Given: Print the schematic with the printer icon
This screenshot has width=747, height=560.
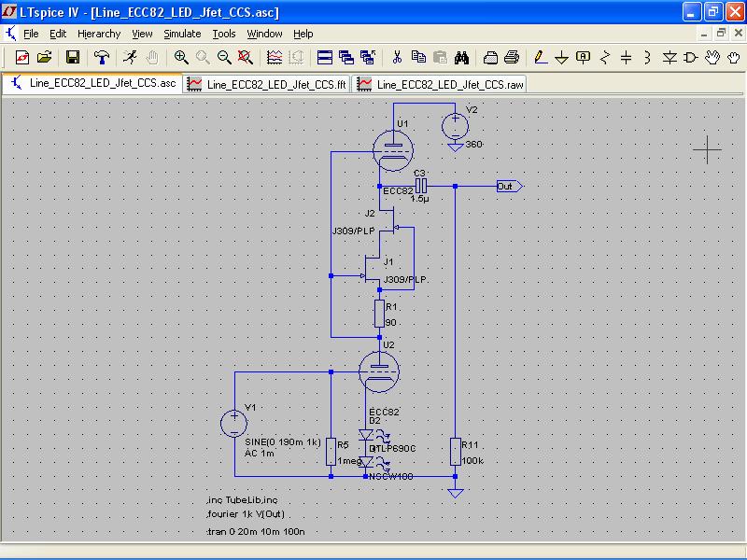Looking at the screenshot, I should pos(512,58).
